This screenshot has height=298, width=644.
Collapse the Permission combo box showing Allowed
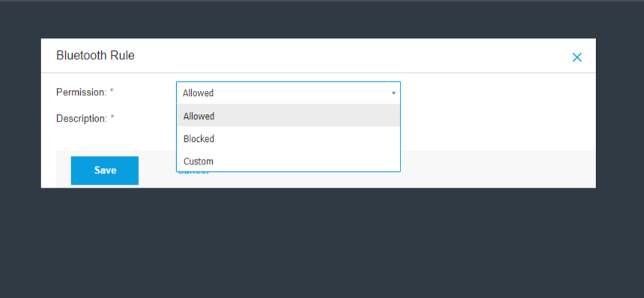pos(289,93)
